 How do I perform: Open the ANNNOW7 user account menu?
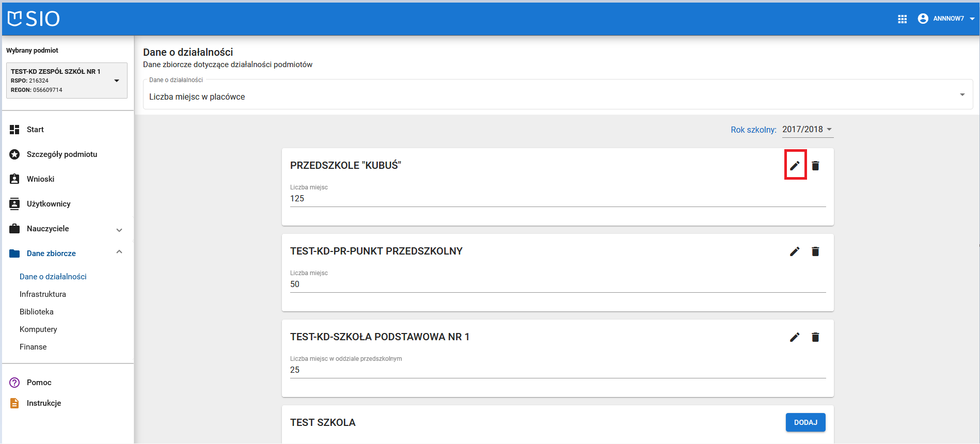pyautogui.click(x=946, y=19)
